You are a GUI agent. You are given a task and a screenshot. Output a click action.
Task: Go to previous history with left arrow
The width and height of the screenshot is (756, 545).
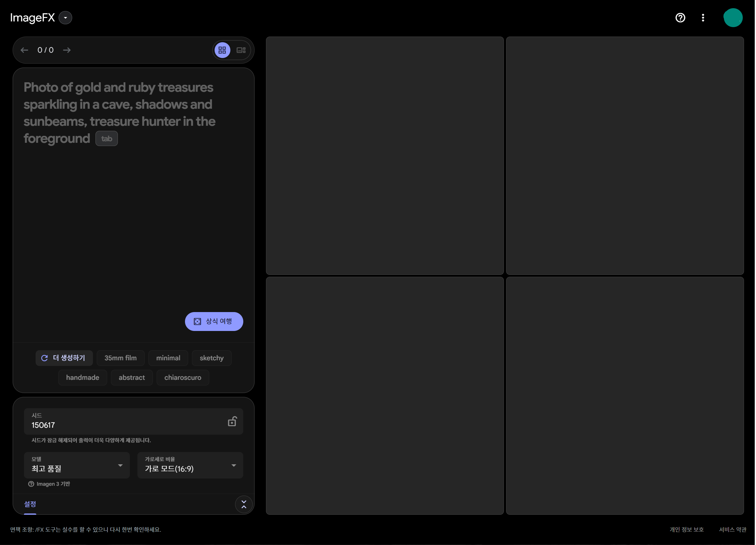pyautogui.click(x=24, y=50)
